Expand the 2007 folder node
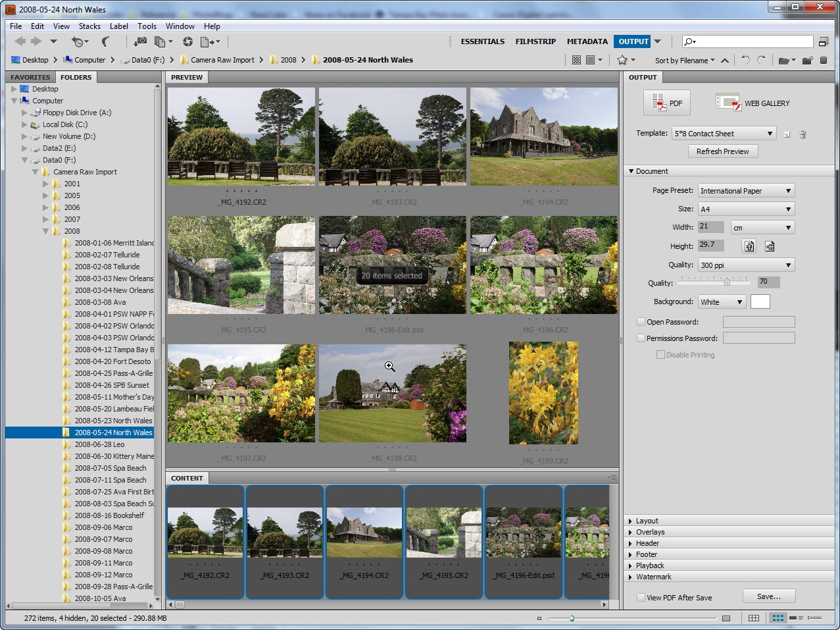The height and width of the screenshot is (630, 840). click(45, 219)
